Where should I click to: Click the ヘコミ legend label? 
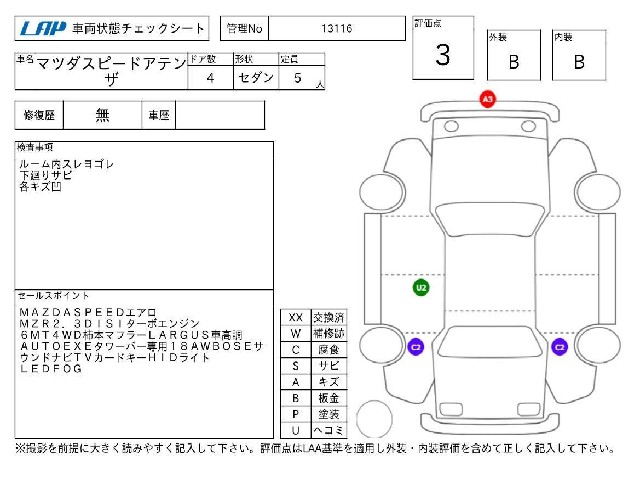coord(329,430)
